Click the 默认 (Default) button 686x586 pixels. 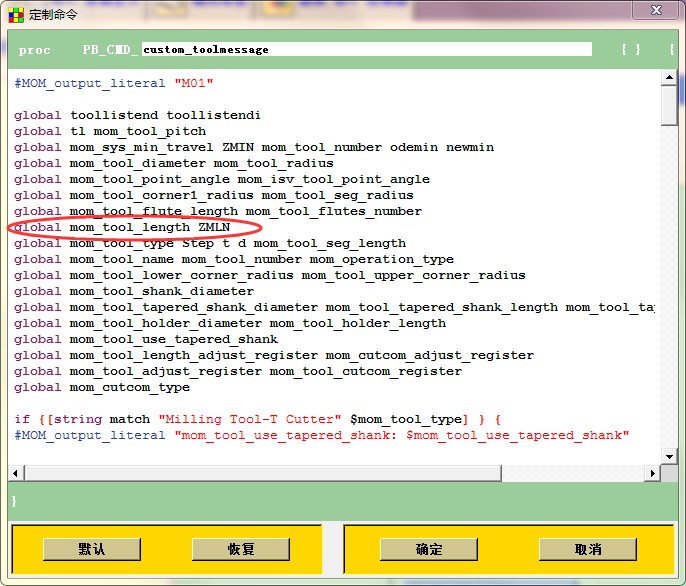pos(92,549)
